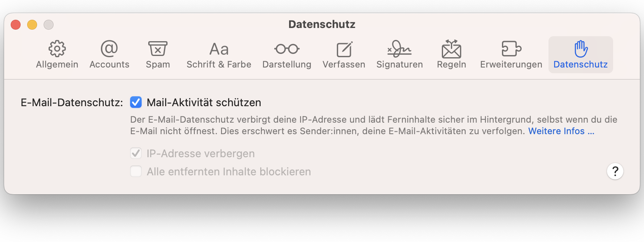Disable the Mail-Aktivität schützen checkbox
Image resolution: width=644 pixels, height=242 pixels.
(x=136, y=102)
